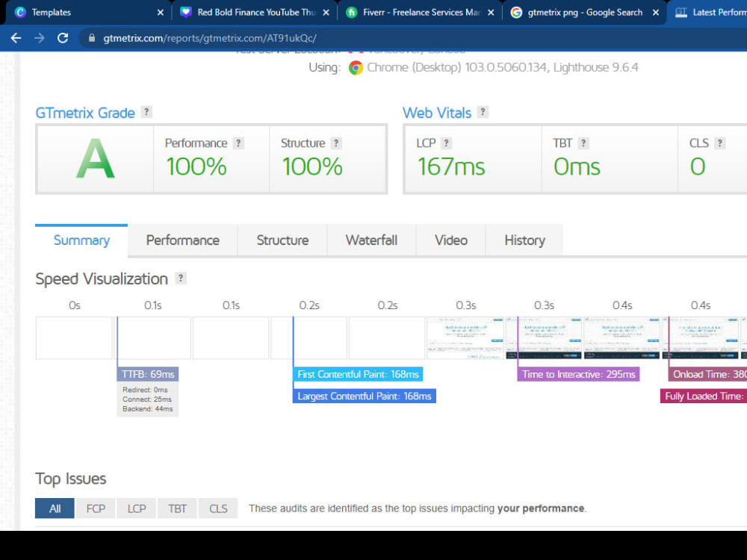The width and height of the screenshot is (747, 560).
Task: Click the 0s filmstrip frame
Action: pyautogui.click(x=74, y=337)
